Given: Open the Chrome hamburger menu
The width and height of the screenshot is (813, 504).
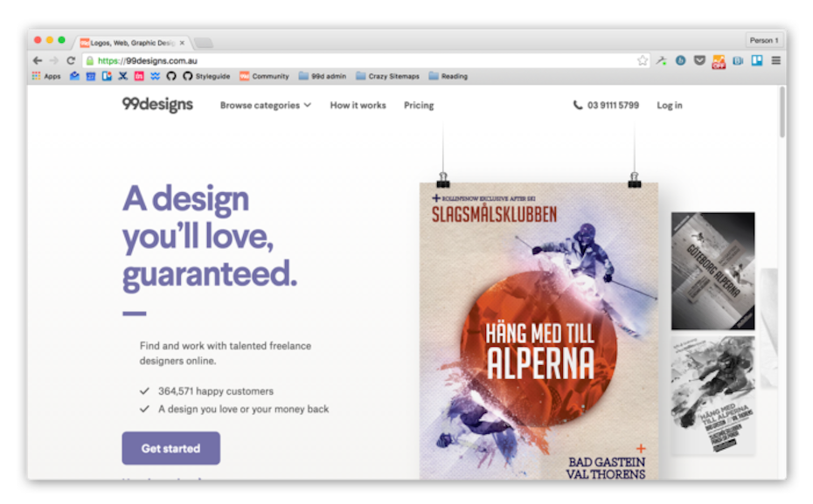Looking at the screenshot, I should [775, 60].
